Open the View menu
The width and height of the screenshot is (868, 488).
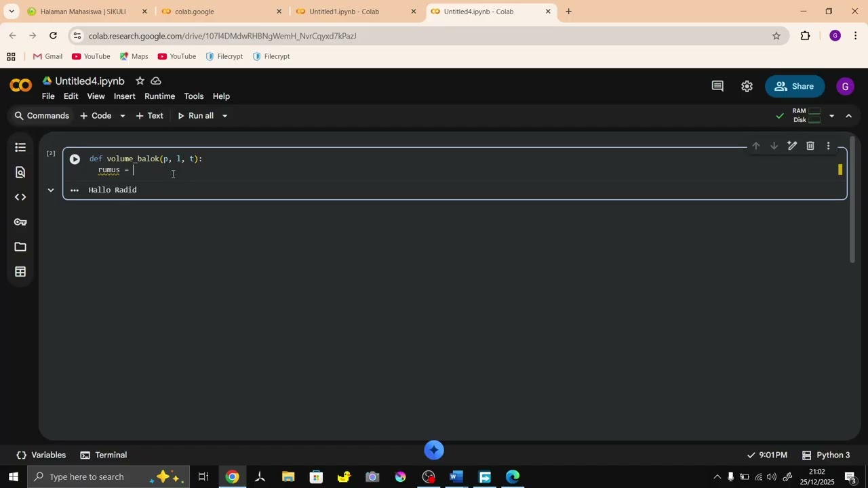click(x=96, y=96)
